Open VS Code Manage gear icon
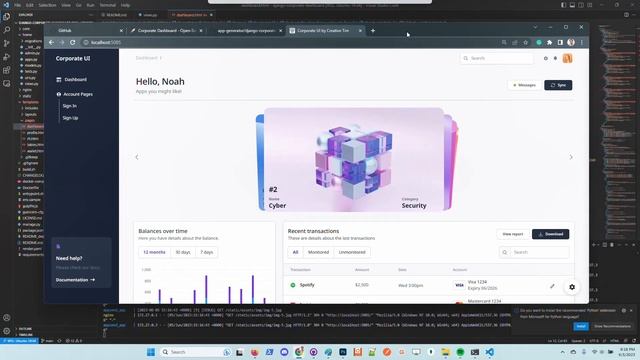The height and width of the screenshot is (360, 640). tap(7, 331)
